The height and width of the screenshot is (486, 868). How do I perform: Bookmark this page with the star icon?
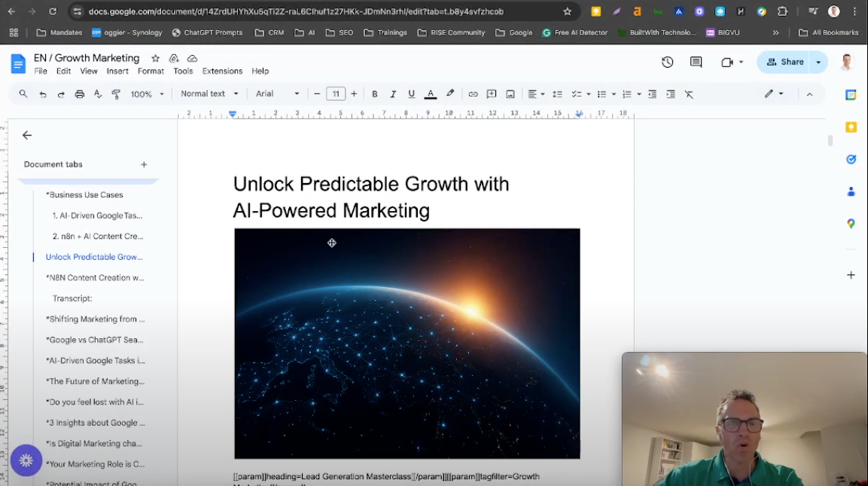[x=568, y=11]
